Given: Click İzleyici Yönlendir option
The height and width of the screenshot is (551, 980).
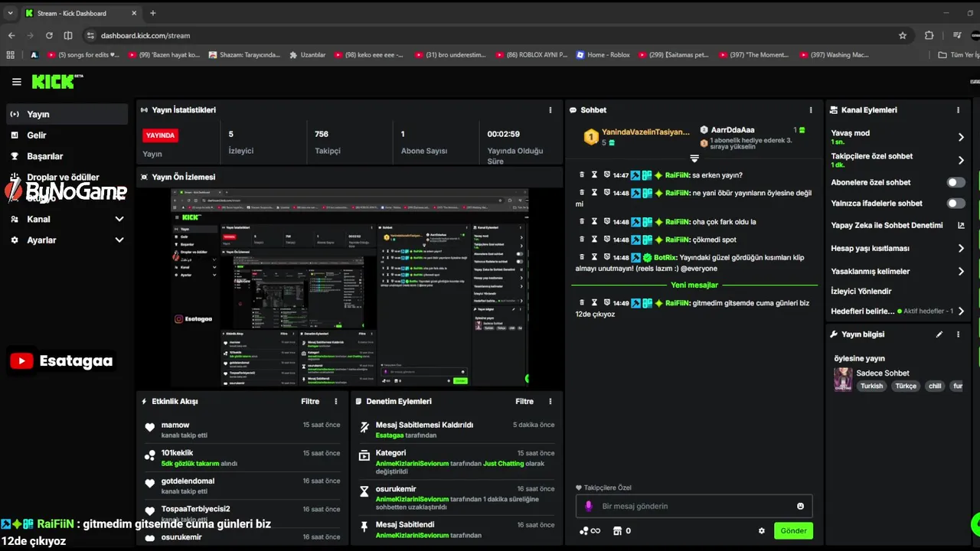Looking at the screenshot, I should point(861,291).
